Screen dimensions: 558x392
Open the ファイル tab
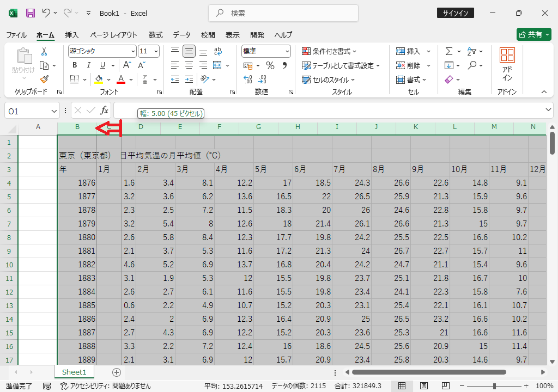[16, 35]
